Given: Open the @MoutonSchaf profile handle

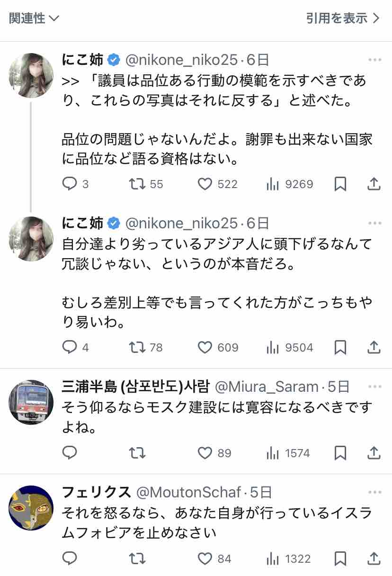Looking at the screenshot, I should pos(188,493).
